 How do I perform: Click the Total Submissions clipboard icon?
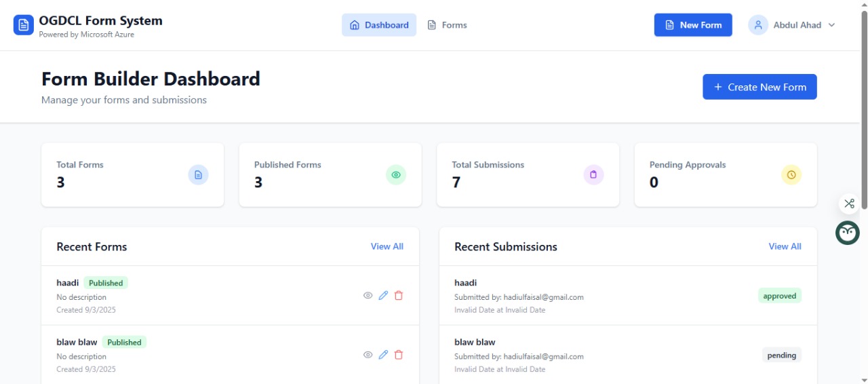pos(593,175)
